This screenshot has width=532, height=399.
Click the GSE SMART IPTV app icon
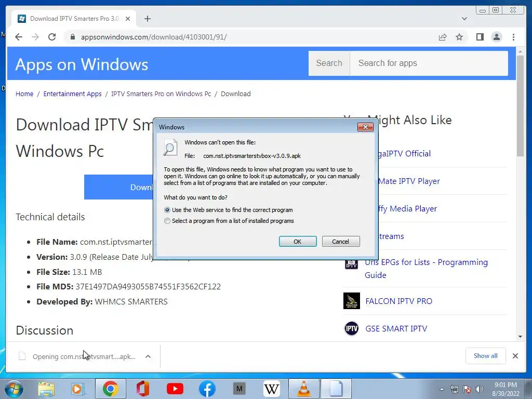pos(352,328)
